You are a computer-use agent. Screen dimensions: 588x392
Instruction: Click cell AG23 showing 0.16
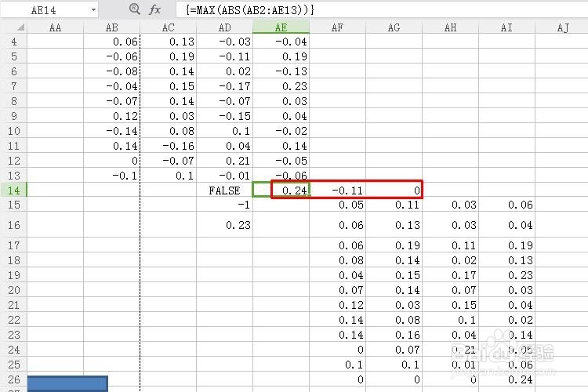394,335
